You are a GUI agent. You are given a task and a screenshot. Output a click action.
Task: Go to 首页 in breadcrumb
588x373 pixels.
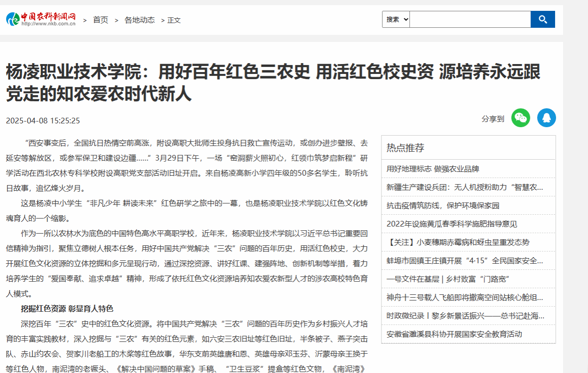tap(100, 20)
